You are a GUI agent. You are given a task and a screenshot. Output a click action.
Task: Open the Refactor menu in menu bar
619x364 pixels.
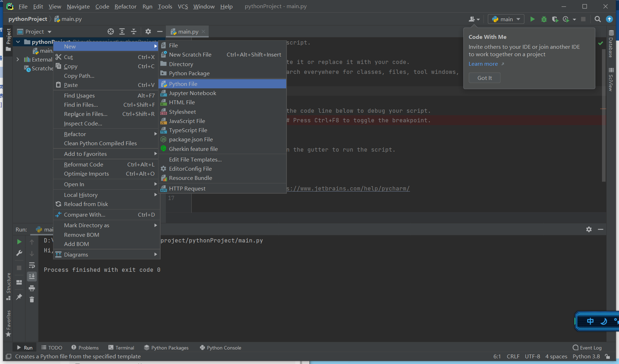pos(125,6)
